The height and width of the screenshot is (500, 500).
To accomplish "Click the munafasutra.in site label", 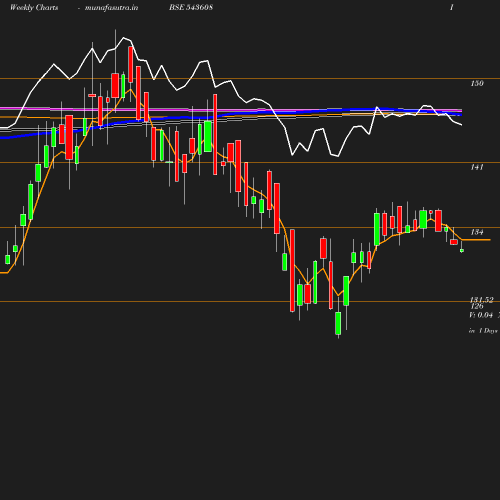I will click(111, 7).
